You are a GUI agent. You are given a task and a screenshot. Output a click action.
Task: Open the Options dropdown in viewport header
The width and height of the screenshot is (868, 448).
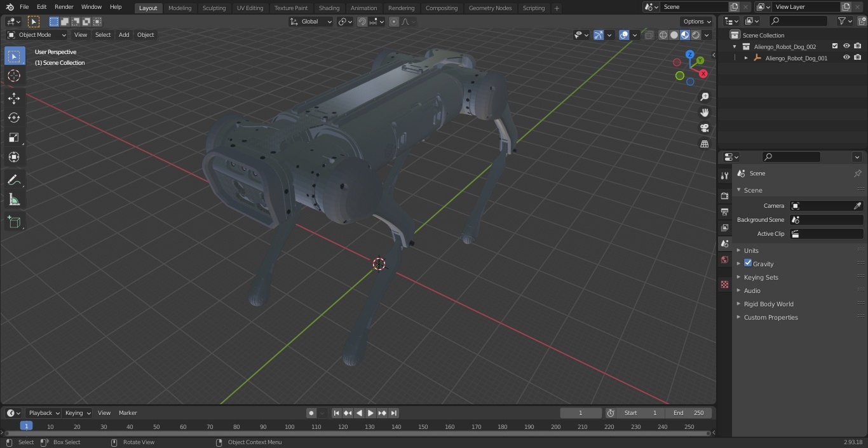[x=697, y=22]
